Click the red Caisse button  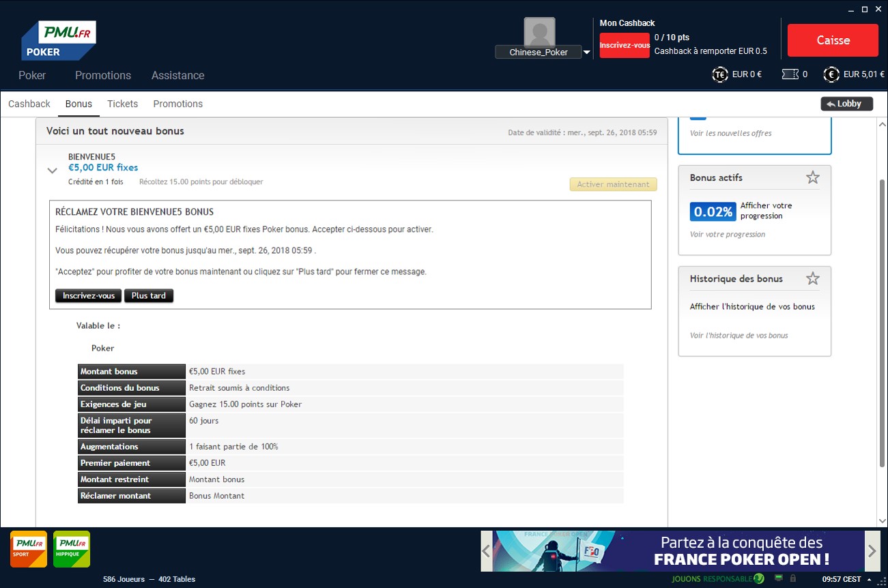pyautogui.click(x=833, y=40)
